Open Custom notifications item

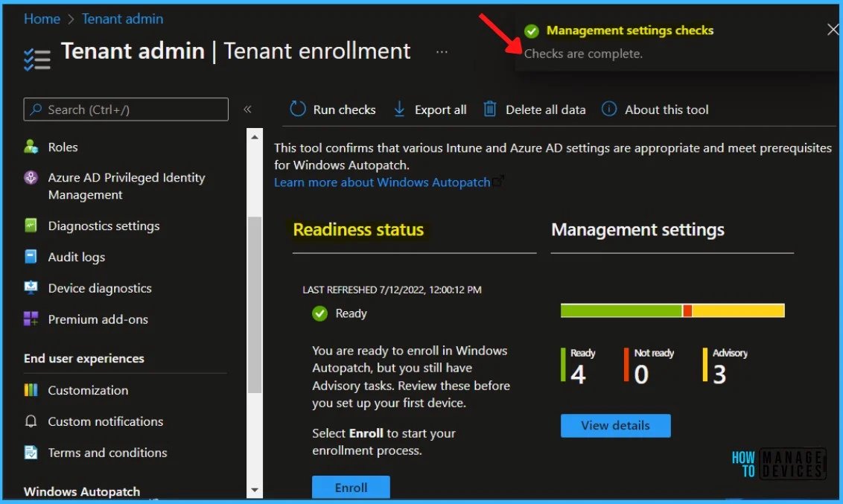[106, 422]
